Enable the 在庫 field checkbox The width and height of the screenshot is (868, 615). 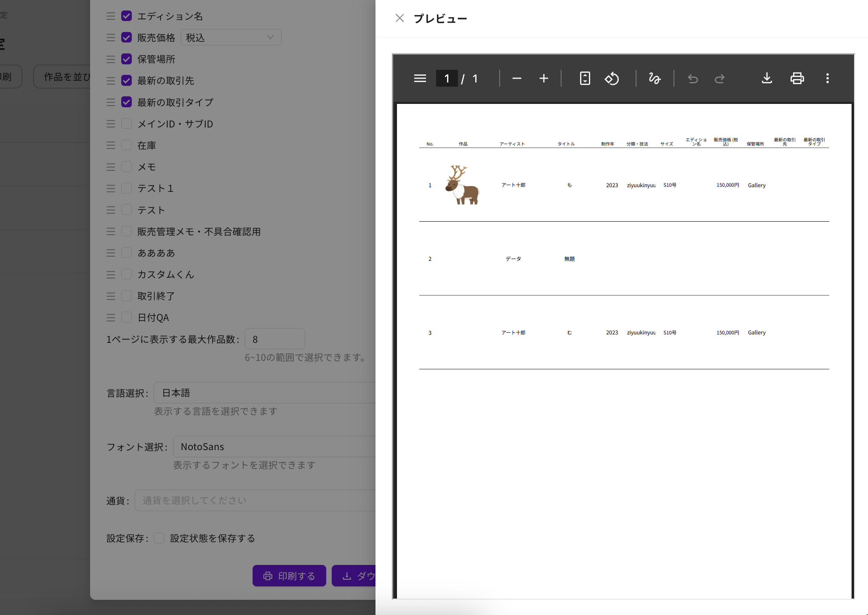pyautogui.click(x=126, y=145)
